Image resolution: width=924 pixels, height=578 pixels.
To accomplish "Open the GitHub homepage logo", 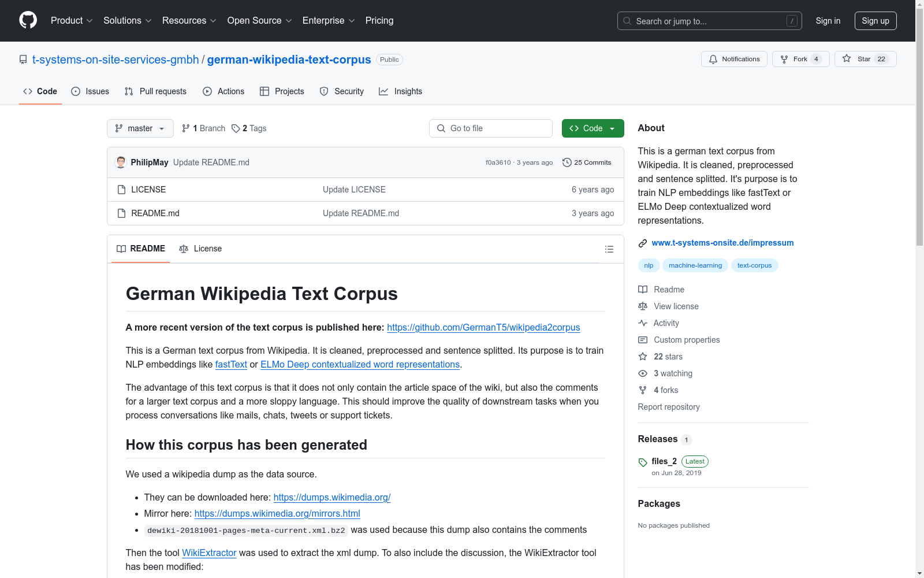I will 28,20.
